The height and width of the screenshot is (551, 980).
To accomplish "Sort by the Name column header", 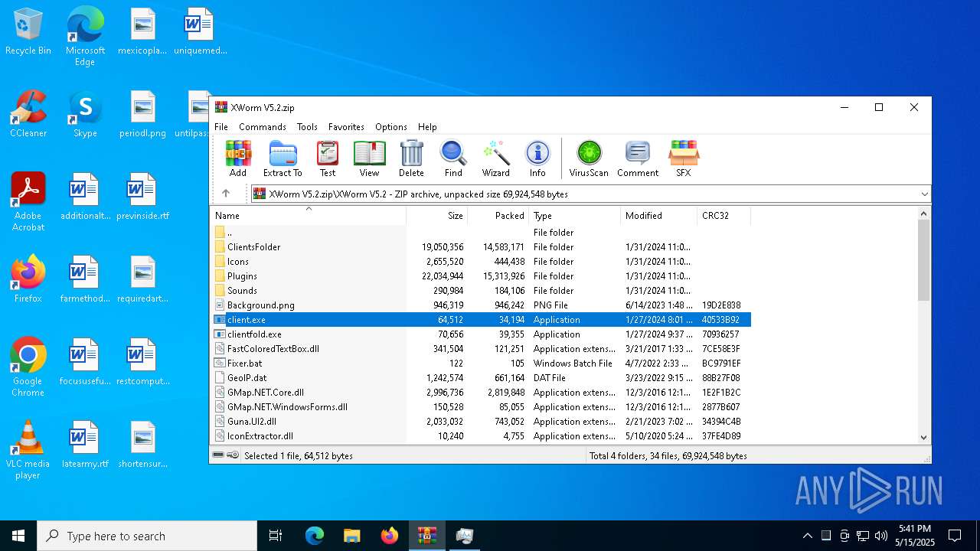I will coord(309,216).
